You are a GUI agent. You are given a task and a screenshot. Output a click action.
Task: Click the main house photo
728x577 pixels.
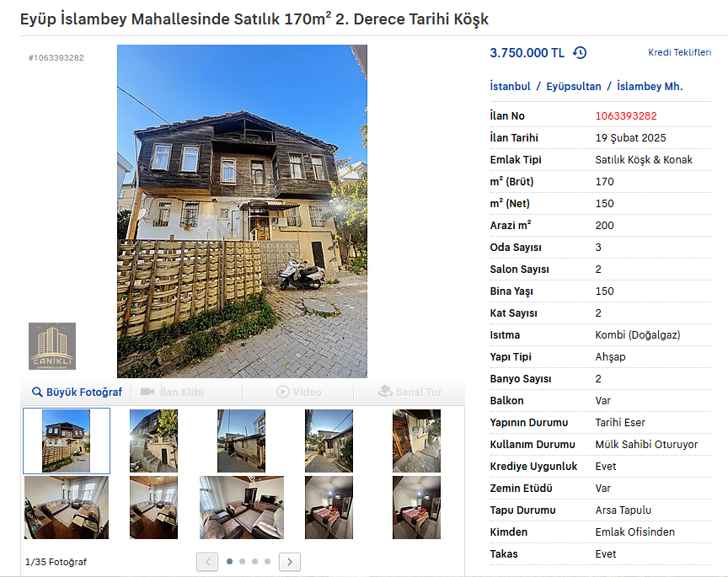click(x=242, y=211)
